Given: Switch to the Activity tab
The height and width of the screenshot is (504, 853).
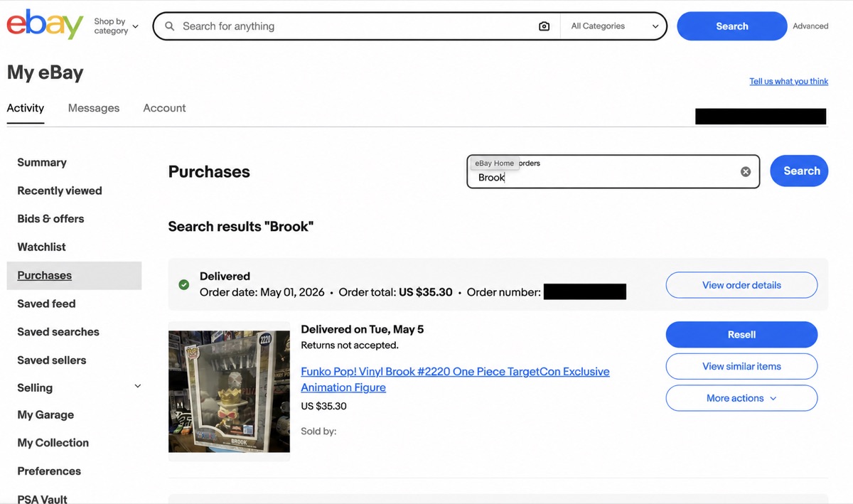Looking at the screenshot, I should (26, 108).
